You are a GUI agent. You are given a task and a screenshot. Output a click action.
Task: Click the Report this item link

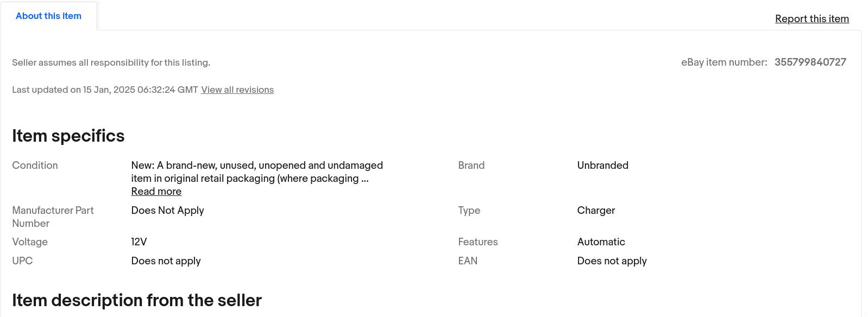coord(812,19)
